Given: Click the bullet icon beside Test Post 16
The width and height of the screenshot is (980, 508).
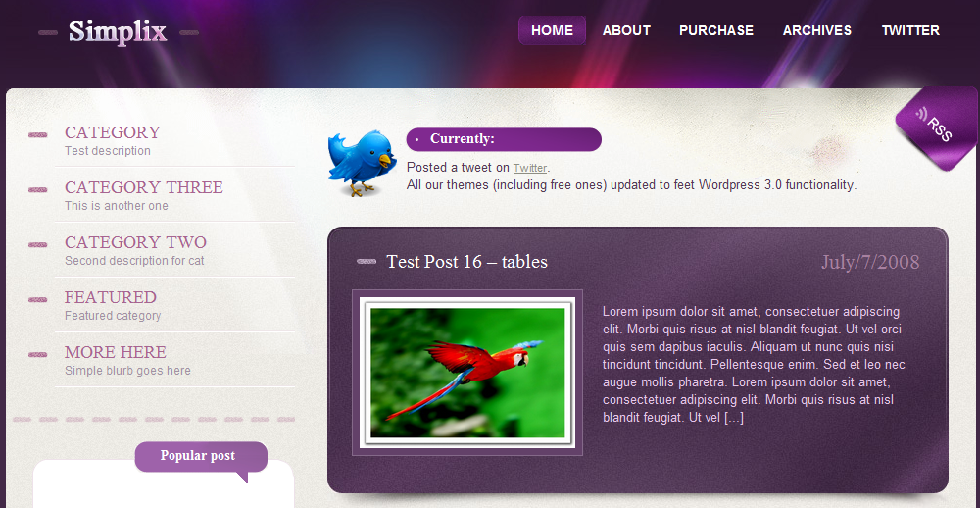Looking at the screenshot, I should pyautogui.click(x=367, y=262).
